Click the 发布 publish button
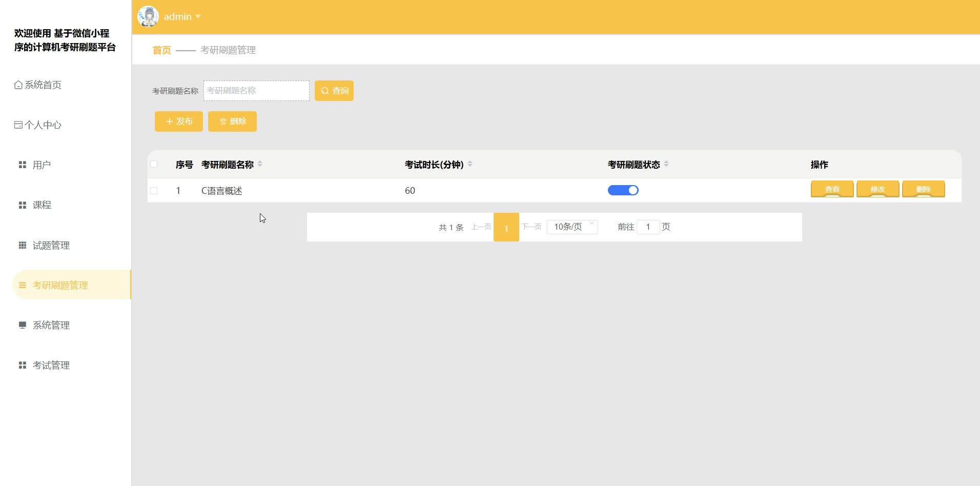The height and width of the screenshot is (486, 980). coord(179,121)
